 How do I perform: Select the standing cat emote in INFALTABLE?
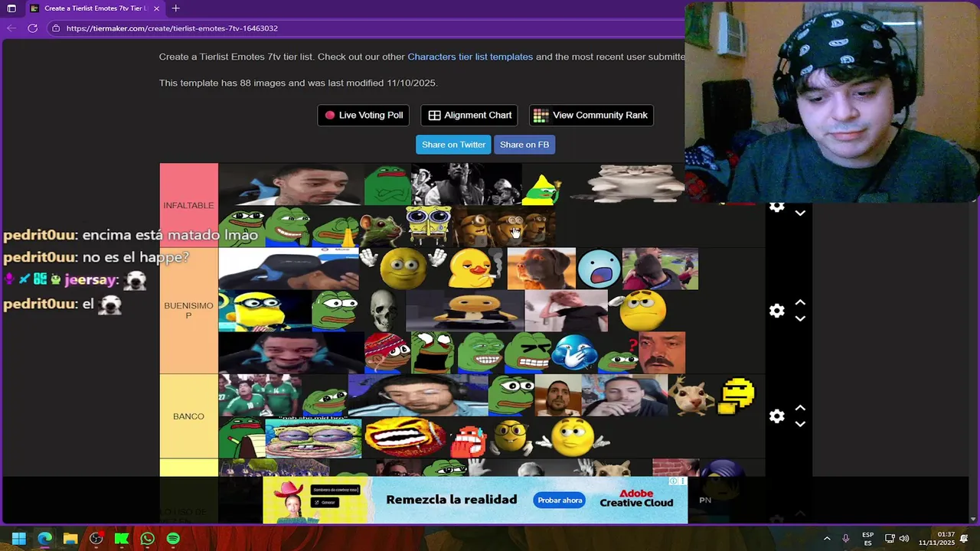click(x=628, y=184)
